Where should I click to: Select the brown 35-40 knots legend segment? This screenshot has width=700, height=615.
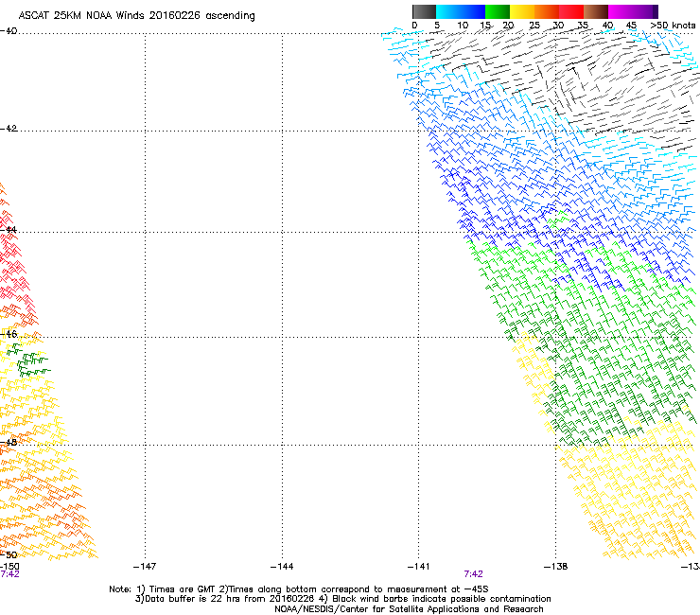pos(596,11)
